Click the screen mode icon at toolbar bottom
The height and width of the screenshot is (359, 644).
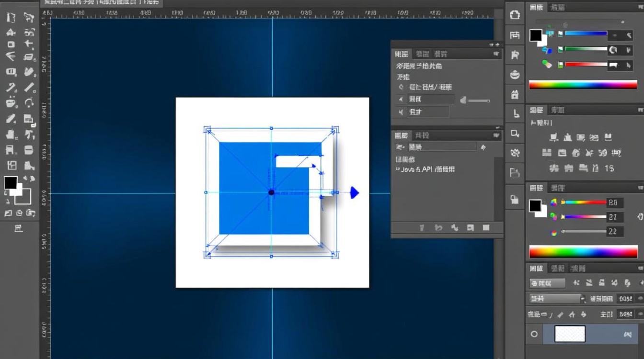pos(19,228)
